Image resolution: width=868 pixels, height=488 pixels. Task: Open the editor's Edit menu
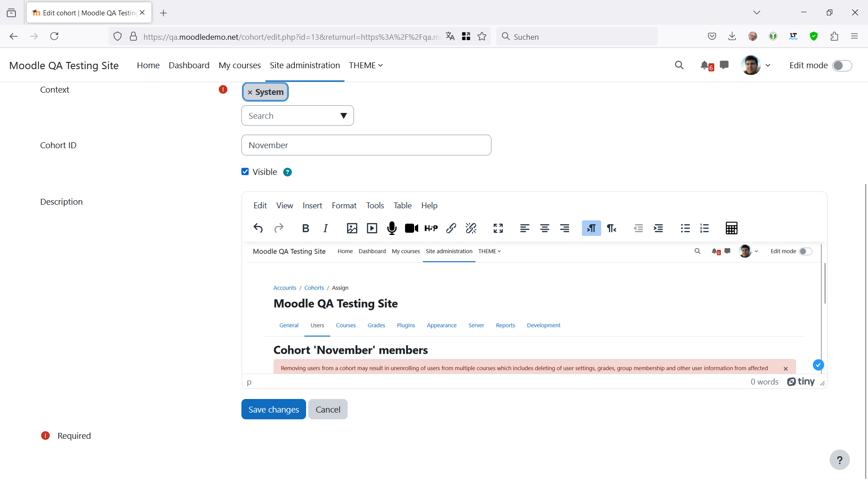point(260,206)
